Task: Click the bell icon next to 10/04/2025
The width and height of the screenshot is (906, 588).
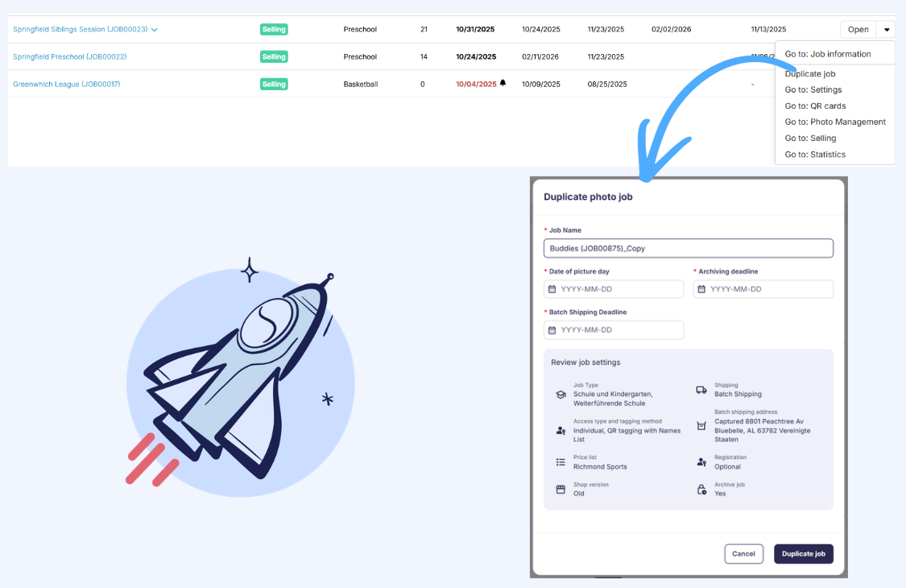Action: [503, 83]
